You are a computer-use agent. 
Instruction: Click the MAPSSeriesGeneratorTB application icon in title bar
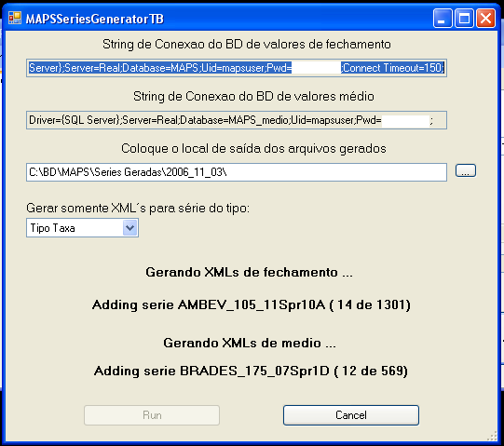15,18
